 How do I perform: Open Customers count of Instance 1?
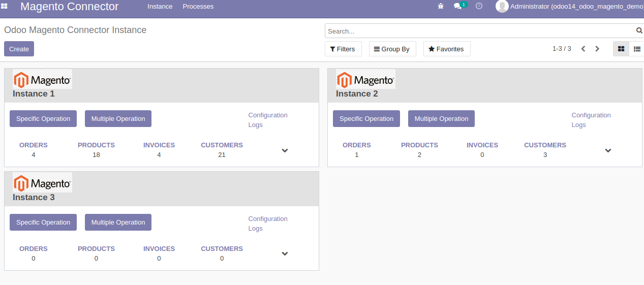coord(222,150)
